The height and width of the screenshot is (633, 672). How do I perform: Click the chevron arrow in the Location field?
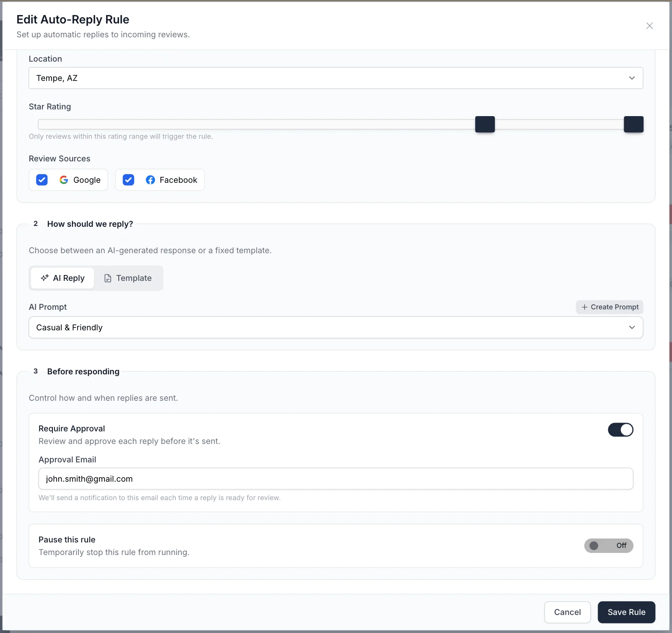(x=632, y=78)
